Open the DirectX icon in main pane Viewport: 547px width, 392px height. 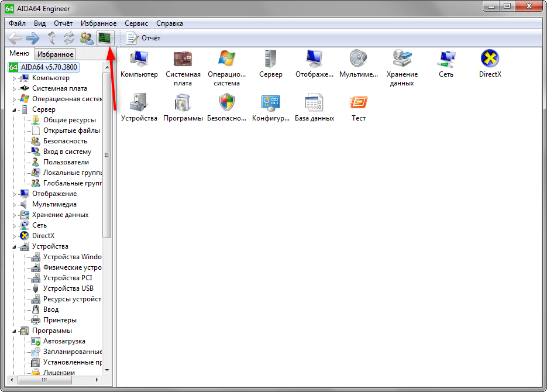pyautogui.click(x=490, y=59)
